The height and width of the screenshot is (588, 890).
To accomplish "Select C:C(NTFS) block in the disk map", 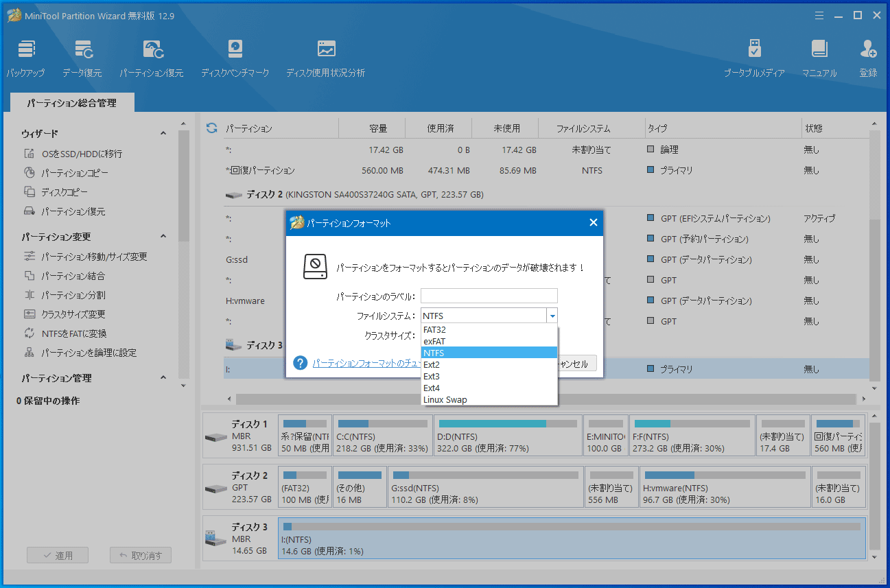I will point(383,436).
